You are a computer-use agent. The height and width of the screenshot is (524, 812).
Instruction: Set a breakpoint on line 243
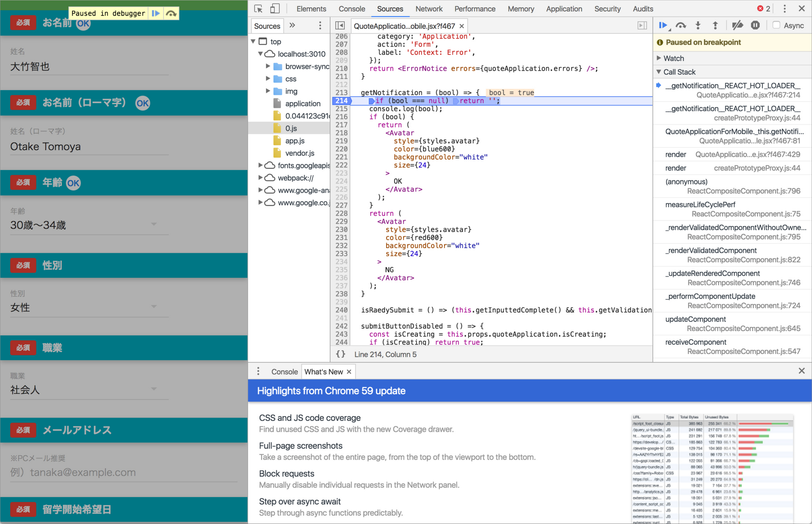tap(341, 334)
